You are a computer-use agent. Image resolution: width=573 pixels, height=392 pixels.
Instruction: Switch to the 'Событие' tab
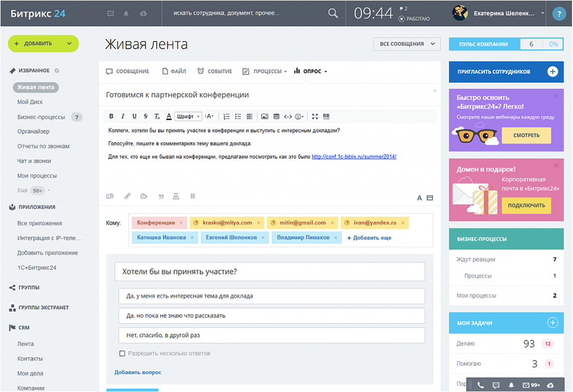tap(215, 71)
